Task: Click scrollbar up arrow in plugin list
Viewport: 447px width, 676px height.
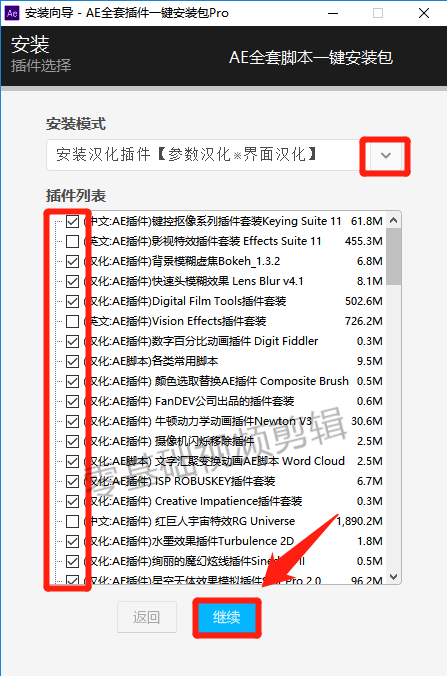Action: pos(393,221)
